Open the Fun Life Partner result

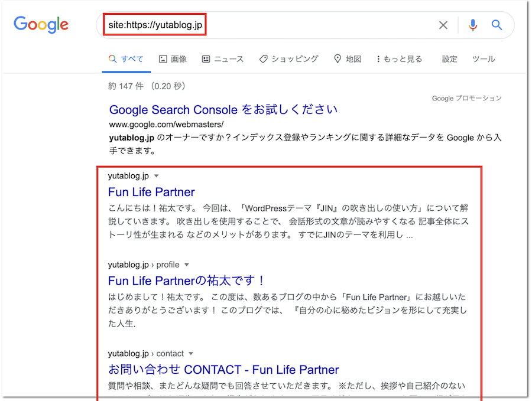[151, 192]
